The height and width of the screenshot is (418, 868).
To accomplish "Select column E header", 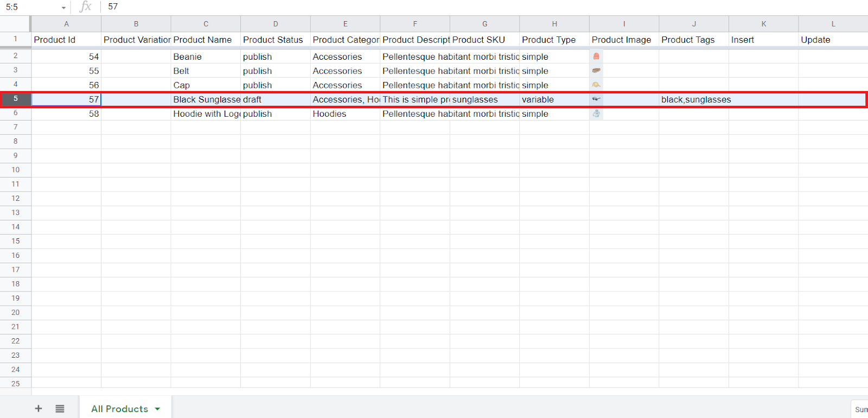I will (x=345, y=24).
